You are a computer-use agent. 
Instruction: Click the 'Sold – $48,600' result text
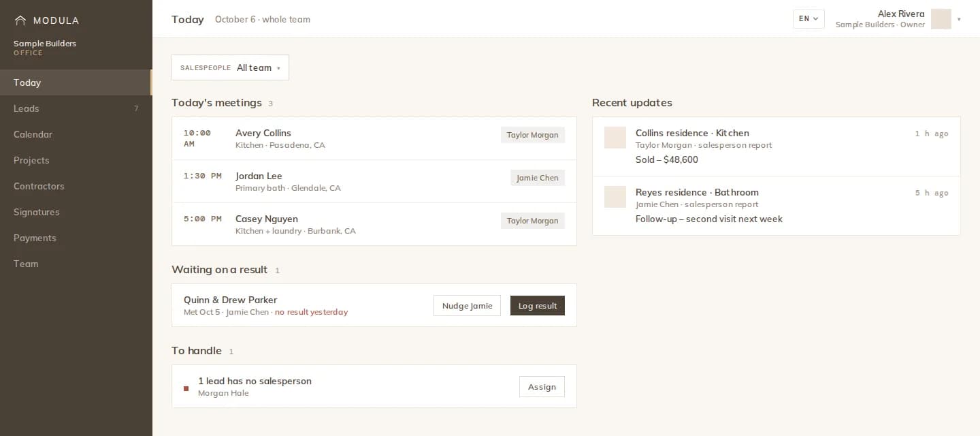click(x=667, y=159)
